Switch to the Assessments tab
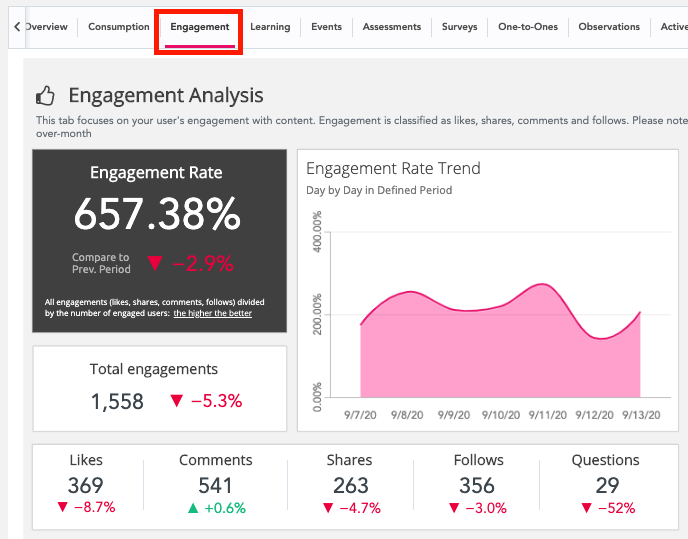This screenshot has width=688, height=539. pyautogui.click(x=392, y=27)
